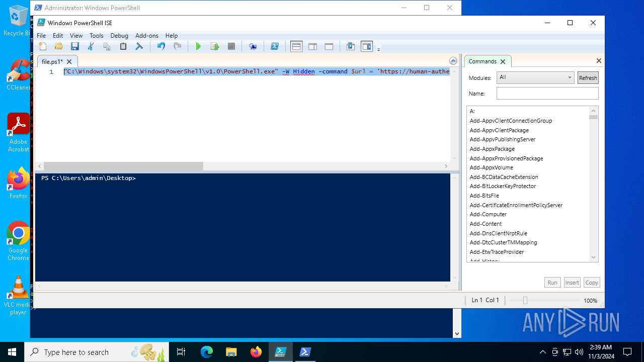The width and height of the screenshot is (644, 362).
Task: Create a new script with the New icon
Action: [43, 46]
